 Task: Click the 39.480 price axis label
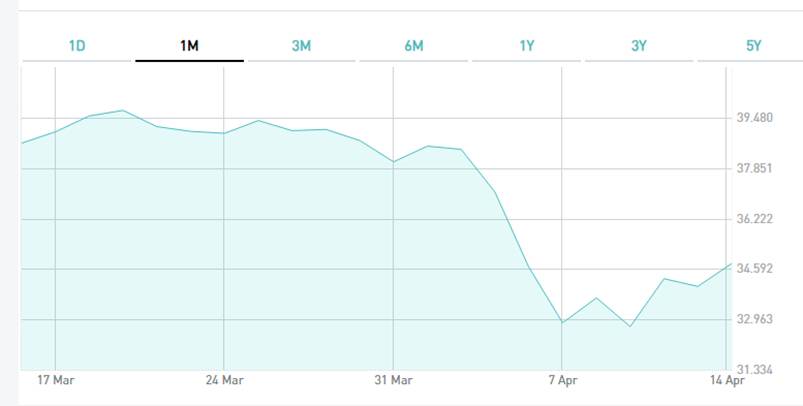(754, 118)
